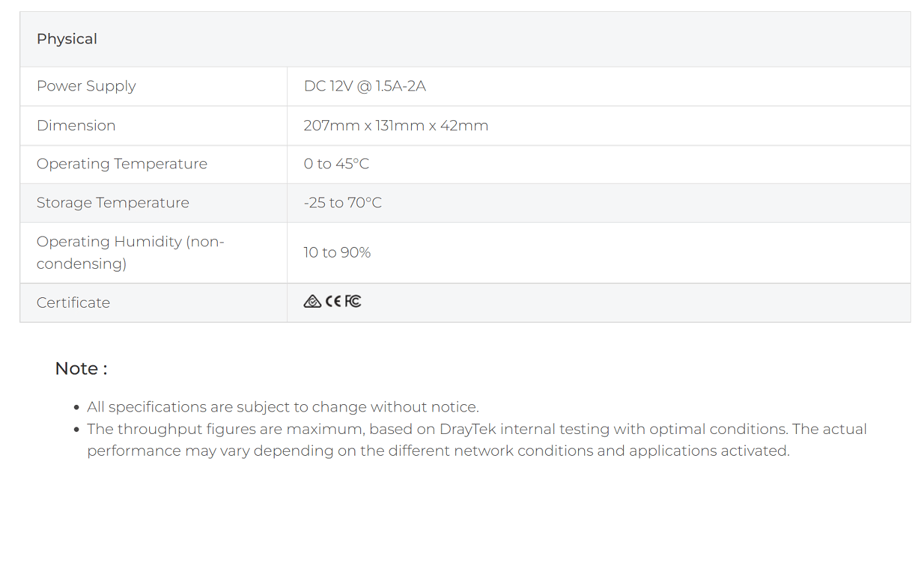Click the Certificate row icon group

pos(332,301)
